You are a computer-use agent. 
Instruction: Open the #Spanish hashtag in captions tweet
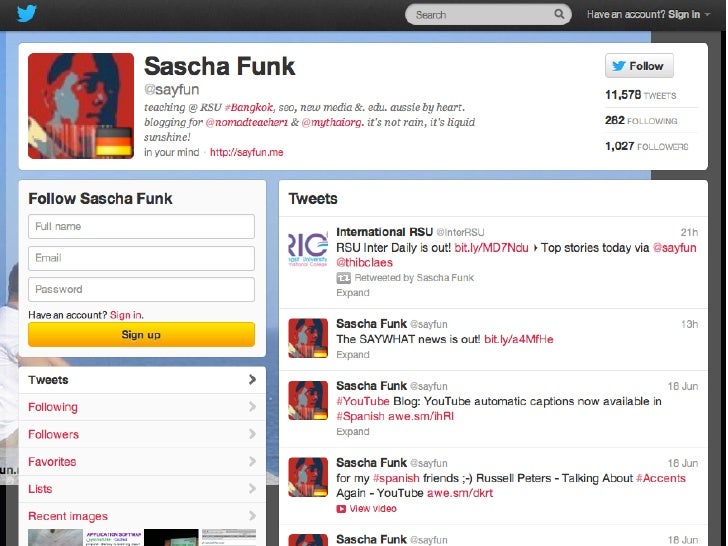pos(360,416)
